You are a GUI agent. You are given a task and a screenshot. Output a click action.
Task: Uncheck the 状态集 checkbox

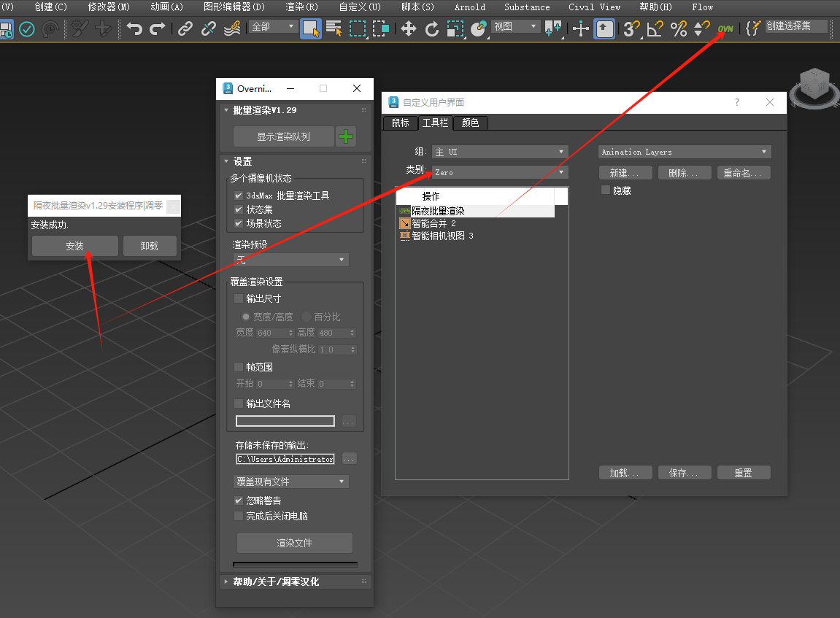239,209
